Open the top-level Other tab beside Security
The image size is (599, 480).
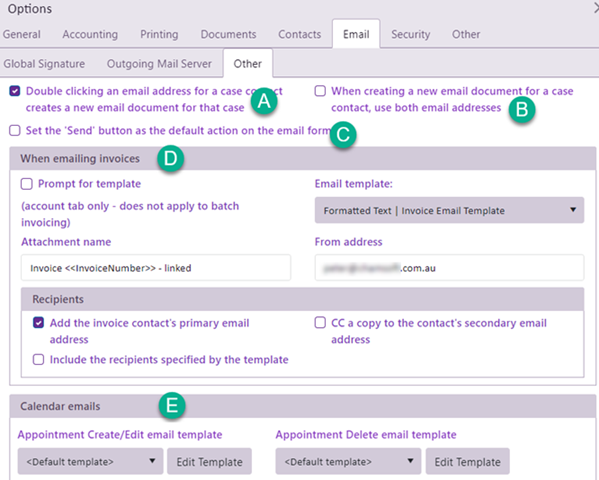466,34
